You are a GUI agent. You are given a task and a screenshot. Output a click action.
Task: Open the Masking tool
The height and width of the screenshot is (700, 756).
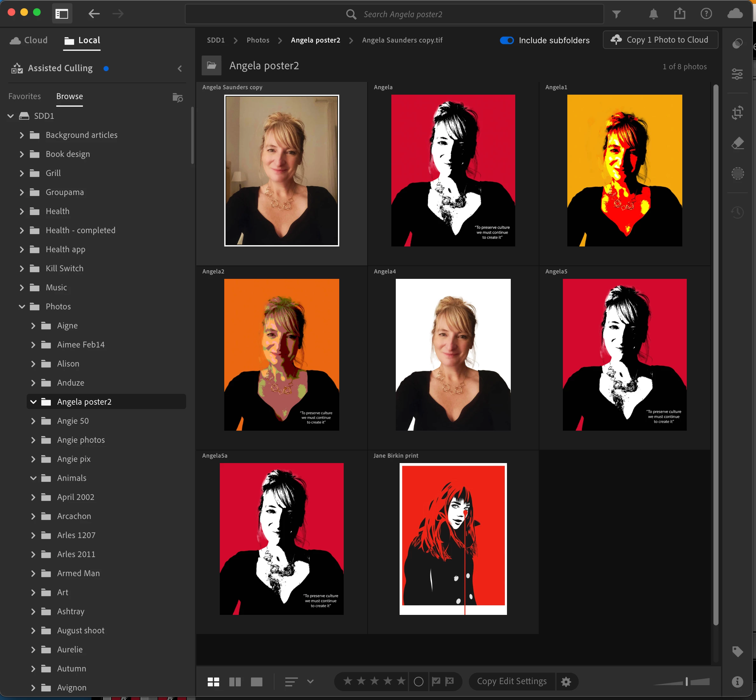pos(737,173)
